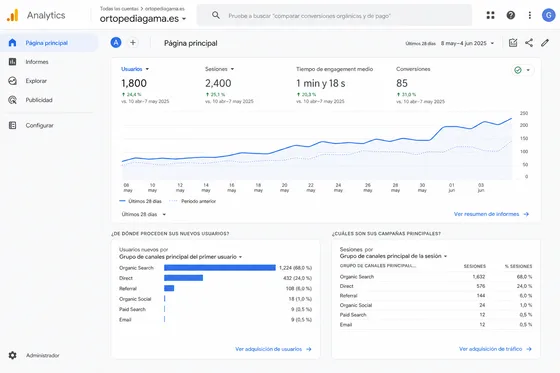
Task: Click the Administrador gear icon
Action: tap(12, 355)
